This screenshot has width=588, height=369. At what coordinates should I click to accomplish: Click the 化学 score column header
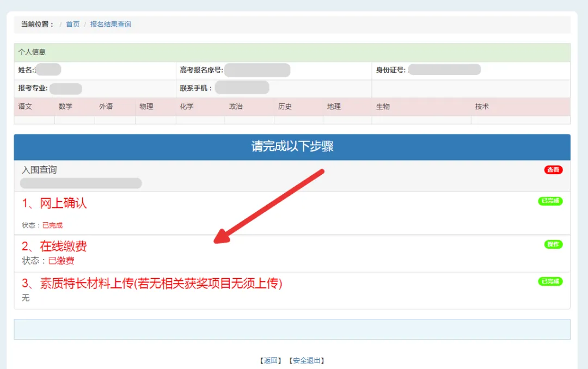(187, 107)
